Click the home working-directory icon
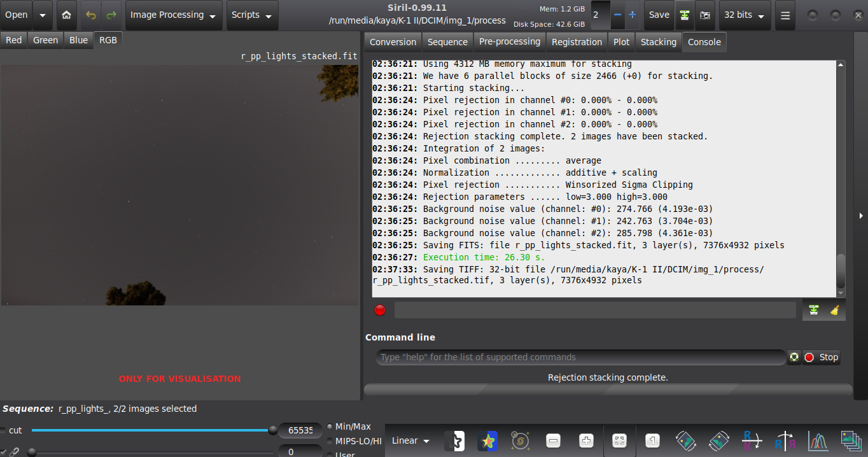Viewport: 868px width, 457px height. click(67, 15)
